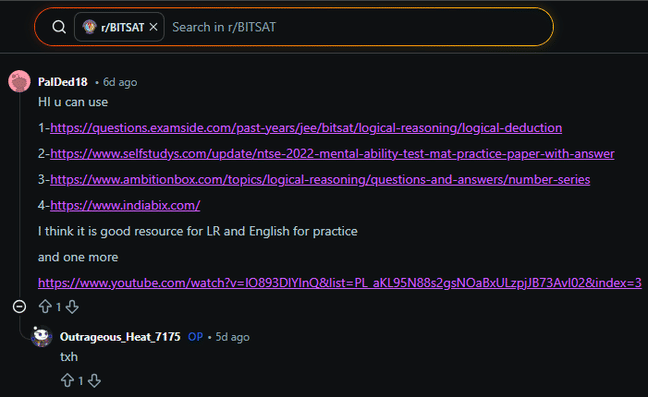
Task: Click the "and one more" text
Action: (78, 257)
